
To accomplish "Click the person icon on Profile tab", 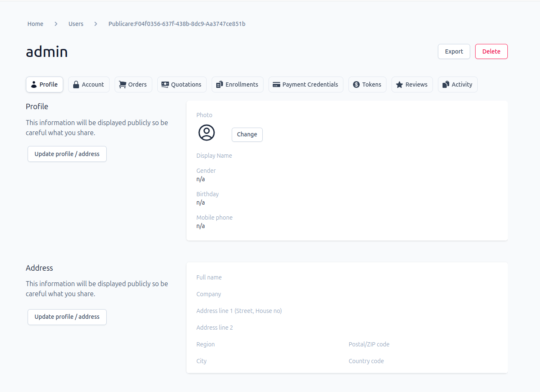I will pyautogui.click(x=34, y=85).
